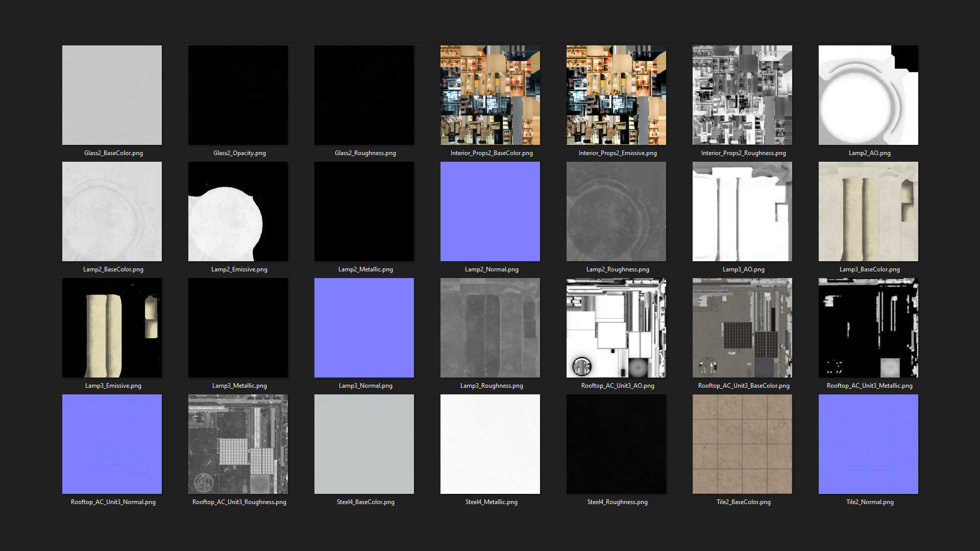Open the Lamp2_AO.png thumbnail
Screen dimensions: 980x551
[x=868, y=95]
